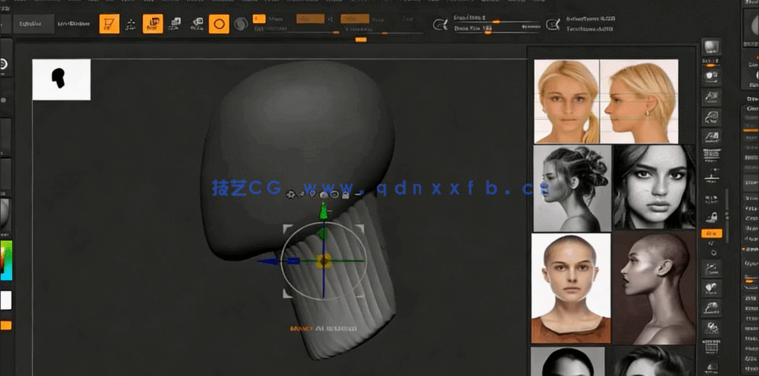The image size is (759, 376).
Task: Click the Gizmo customize gear icon
Action: tap(290, 195)
